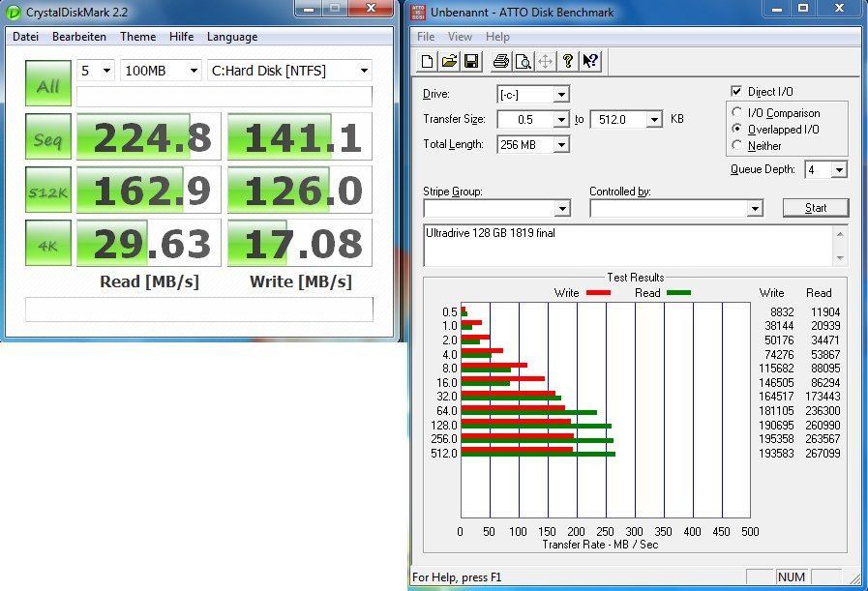Click the green All button
The height and width of the screenshot is (591, 868).
[48, 83]
